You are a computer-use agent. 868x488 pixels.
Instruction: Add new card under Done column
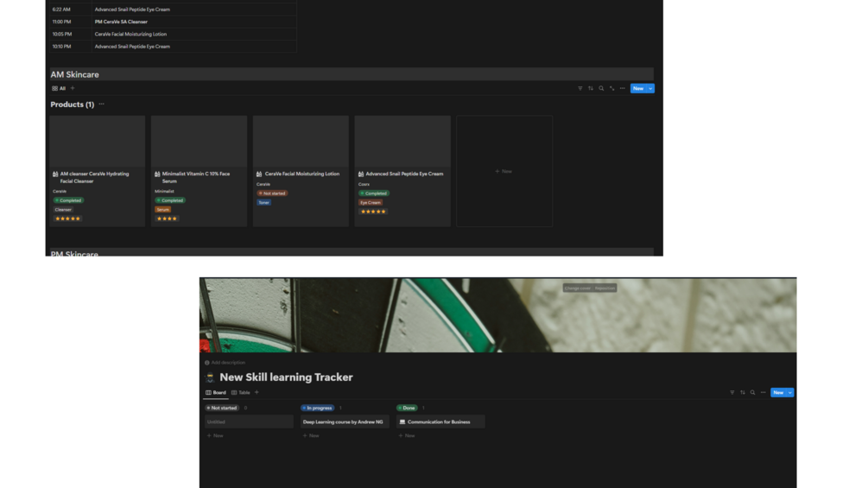(406, 435)
